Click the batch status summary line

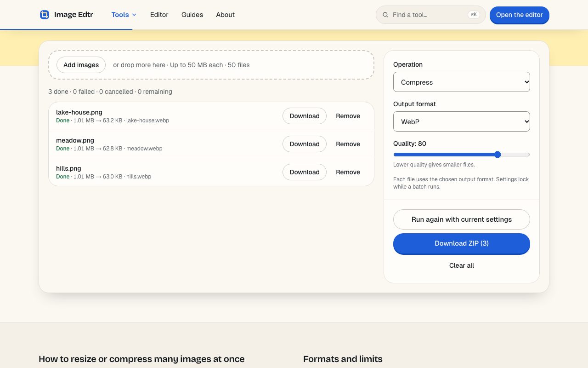pyautogui.click(x=110, y=92)
